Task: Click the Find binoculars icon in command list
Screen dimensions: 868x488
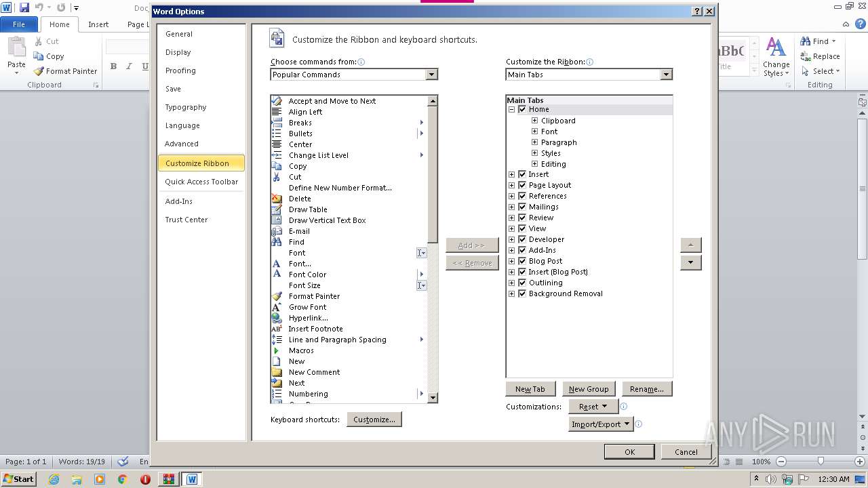Action: 277,242
